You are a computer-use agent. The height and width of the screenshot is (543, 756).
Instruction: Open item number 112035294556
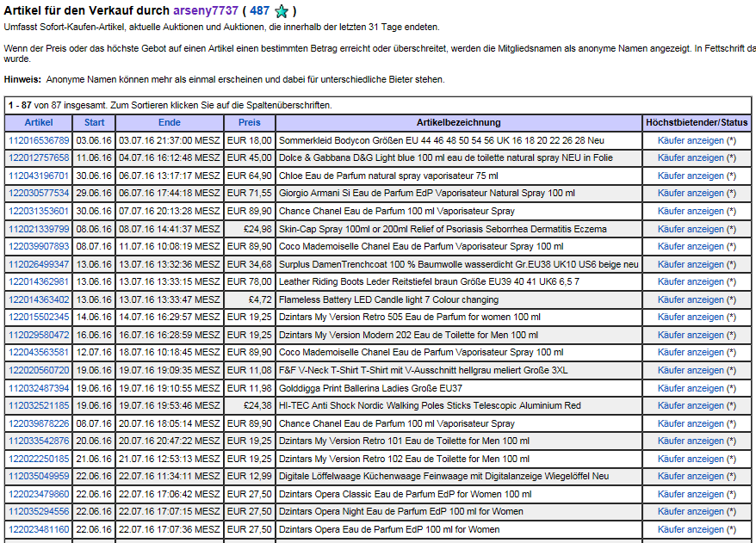pyautogui.click(x=39, y=511)
